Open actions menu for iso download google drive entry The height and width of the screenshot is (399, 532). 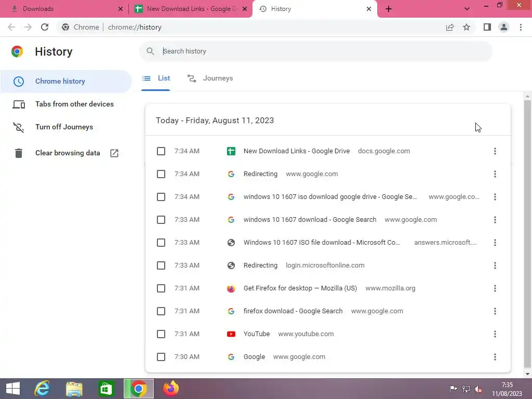pos(495,197)
